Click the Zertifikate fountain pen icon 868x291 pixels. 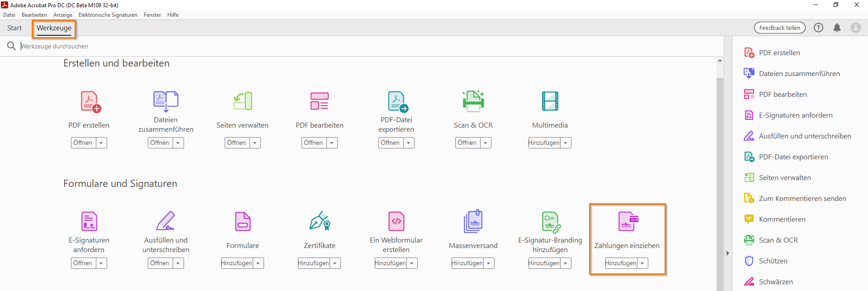coord(320,221)
